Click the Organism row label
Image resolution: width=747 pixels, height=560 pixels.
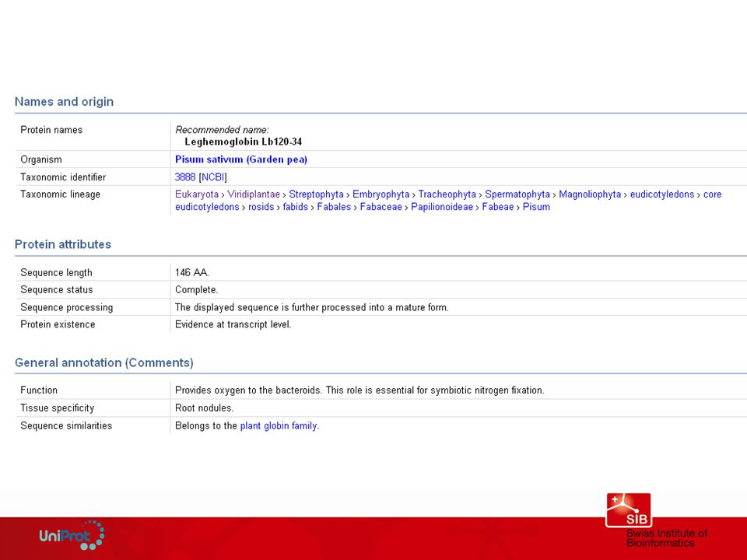41,159
